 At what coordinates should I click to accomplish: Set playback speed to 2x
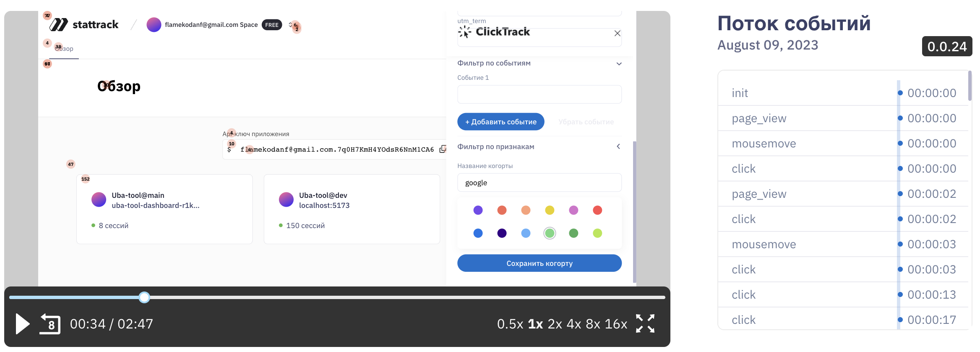pos(555,324)
